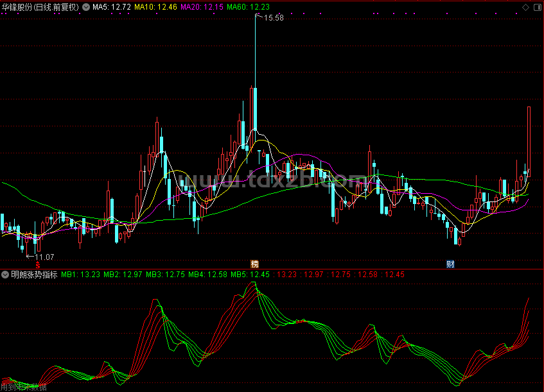Open the 财 financial report marker
This screenshot has height=392, width=544.
pos(450,264)
